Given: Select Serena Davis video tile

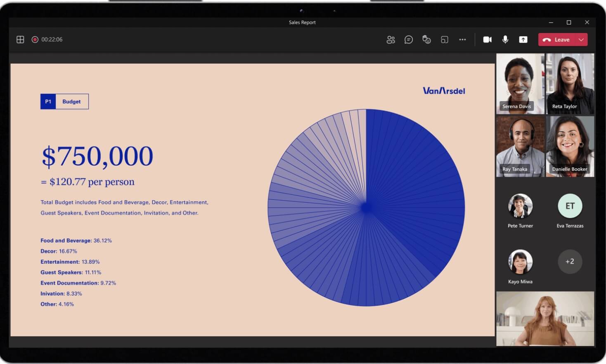Looking at the screenshot, I should [520, 84].
